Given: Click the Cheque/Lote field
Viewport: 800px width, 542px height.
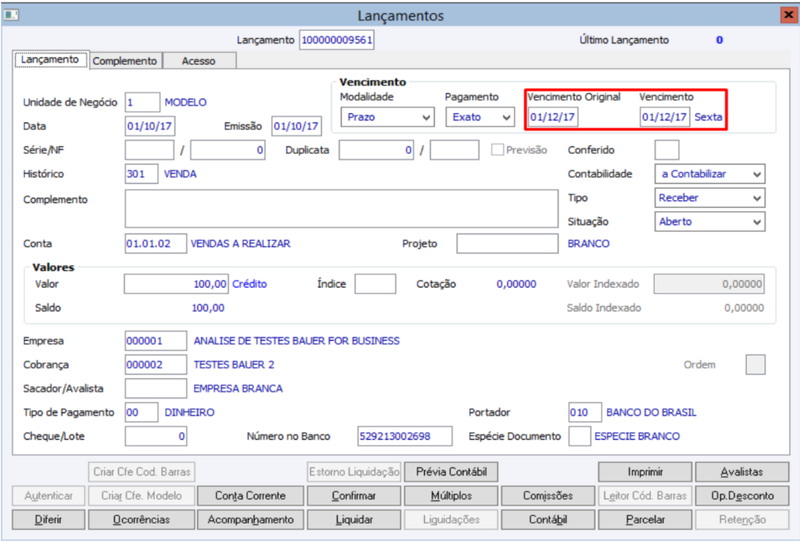Looking at the screenshot, I should click(x=156, y=436).
